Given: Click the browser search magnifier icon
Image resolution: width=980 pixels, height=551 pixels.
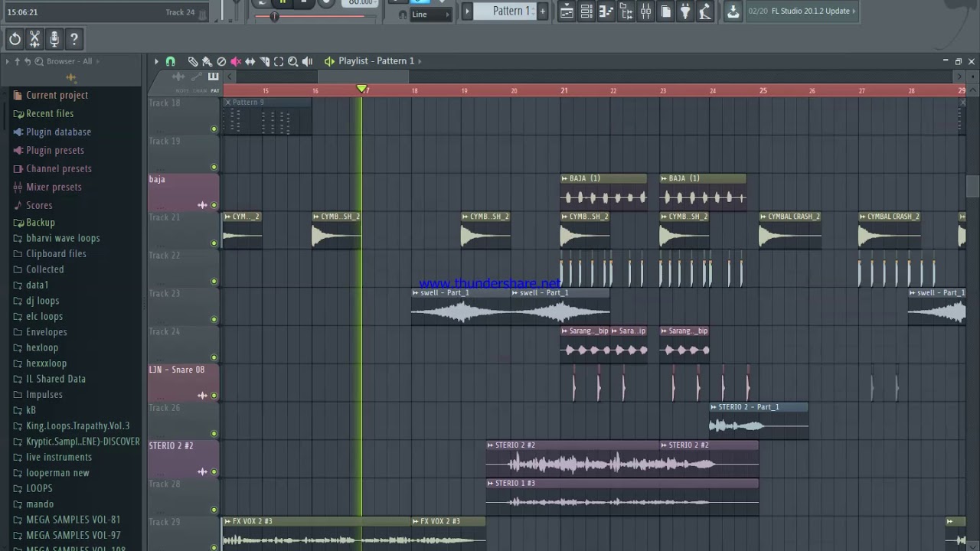Looking at the screenshot, I should point(39,61).
